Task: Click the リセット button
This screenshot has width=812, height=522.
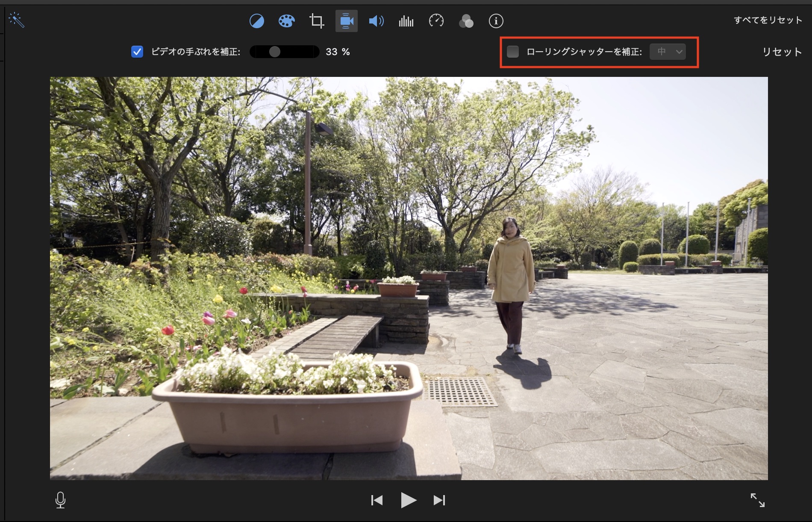Action: 782,52
